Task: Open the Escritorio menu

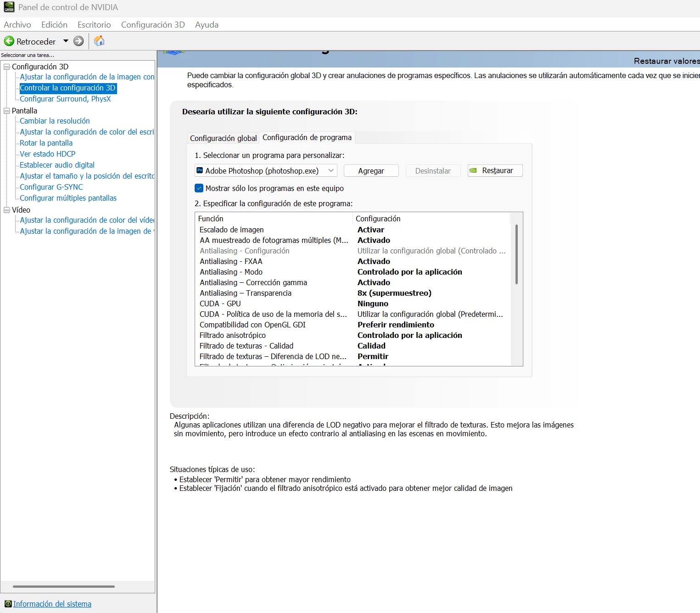Action: point(94,25)
